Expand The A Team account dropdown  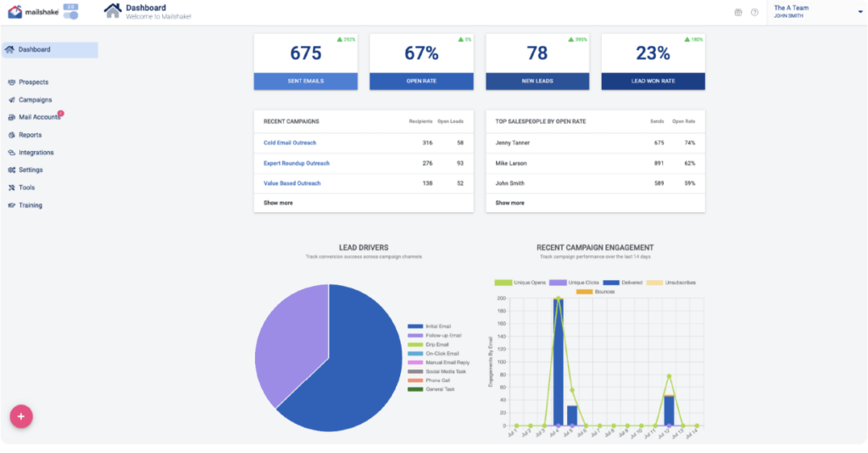tap(860, 12)
